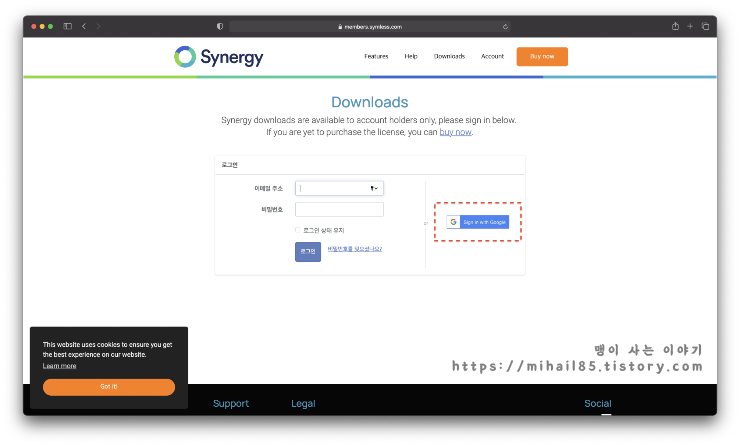Focus the password input field
This screenshot has height=446, width=740.
pos(339,210)
